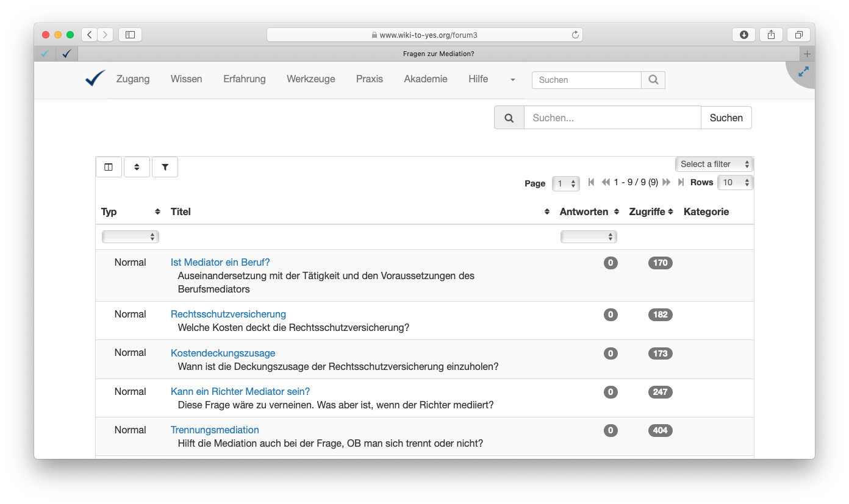Open the Antworten column filter dropdown

click(x=589, y=236)
